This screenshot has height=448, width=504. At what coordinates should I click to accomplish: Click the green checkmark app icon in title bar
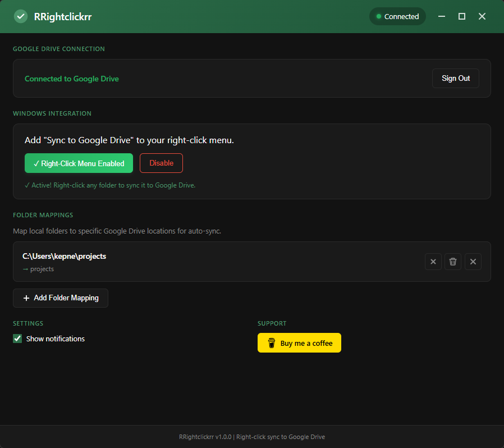pyautogui.click(x=20, y=16)
